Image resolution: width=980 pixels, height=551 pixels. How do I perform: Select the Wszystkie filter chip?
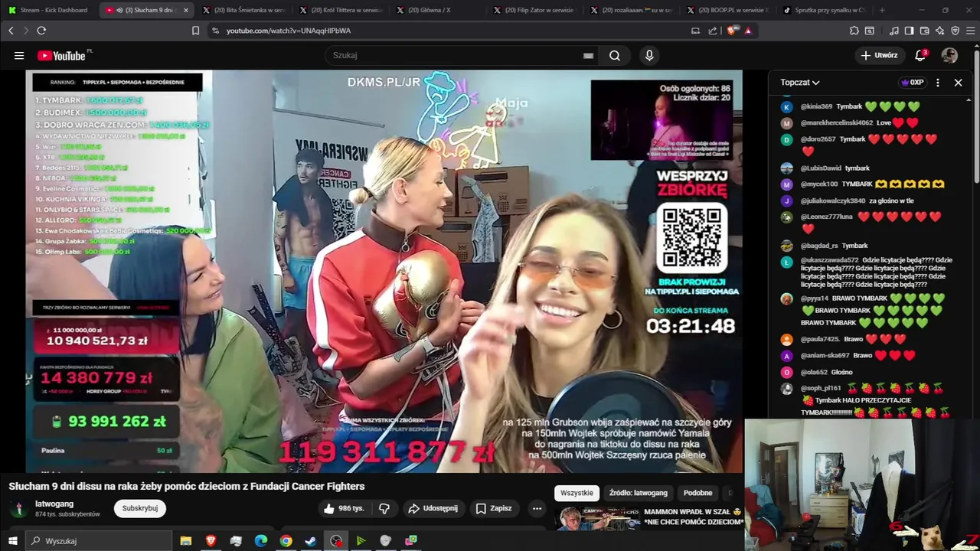pos(577,493)
